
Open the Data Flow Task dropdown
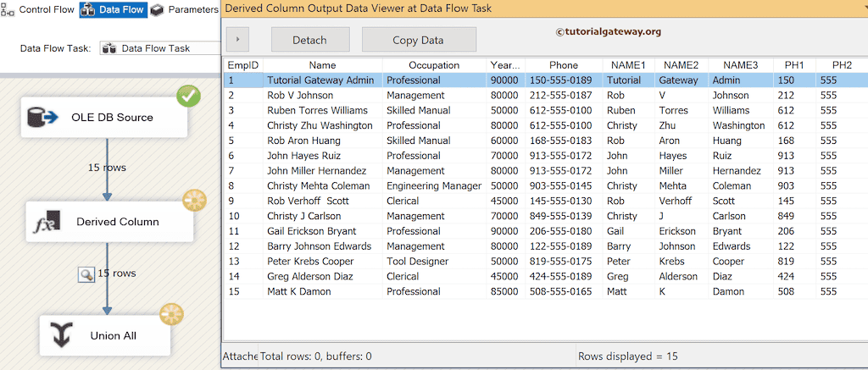(160, 48)
